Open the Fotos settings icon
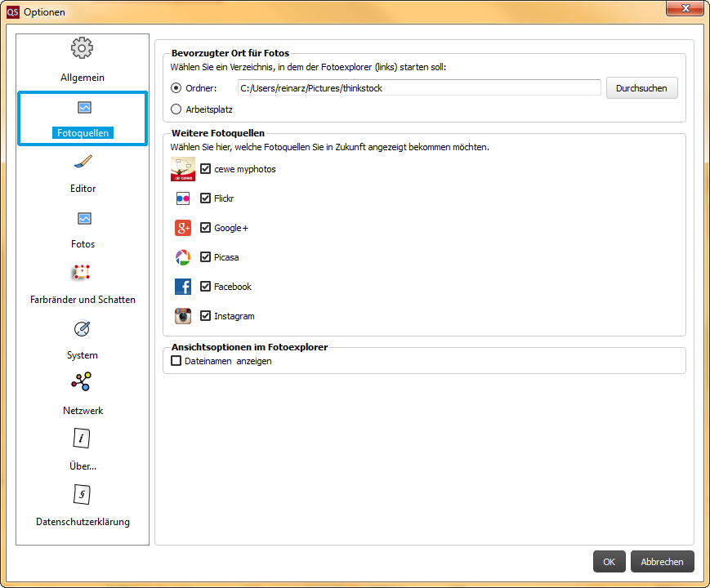The image size is (710, 588). click(x=83, y=218)
